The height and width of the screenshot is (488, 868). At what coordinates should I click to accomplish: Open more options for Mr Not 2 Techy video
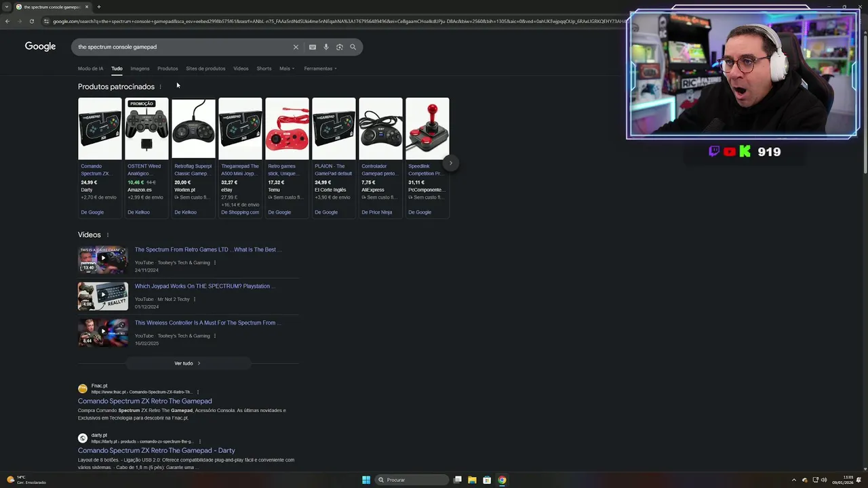(x=195, y=300)
